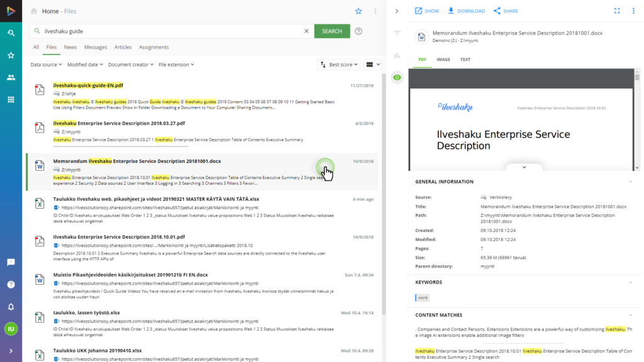Select the IMAGE preview tab
The image size is (644, 362).
click(443, 60)
